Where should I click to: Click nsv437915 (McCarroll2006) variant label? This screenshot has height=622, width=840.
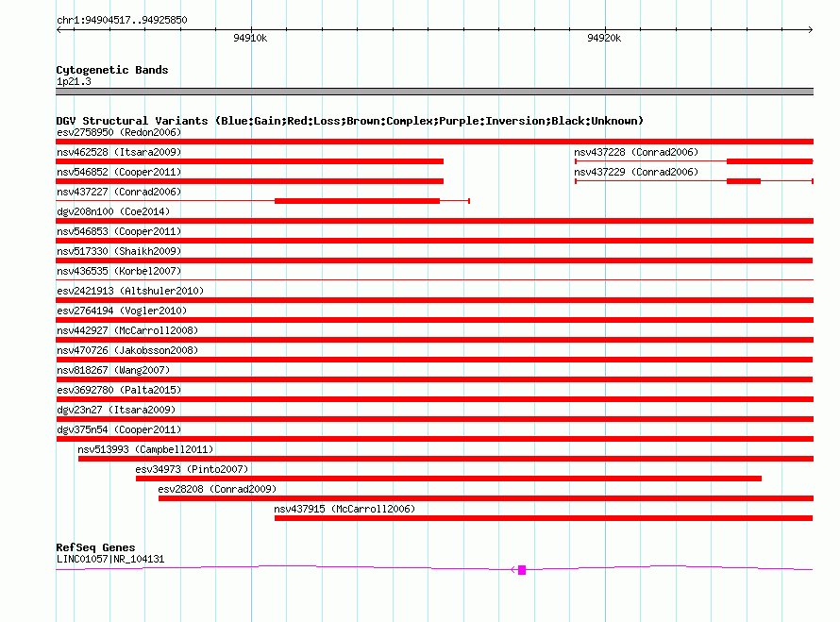[x=344, y=509]
